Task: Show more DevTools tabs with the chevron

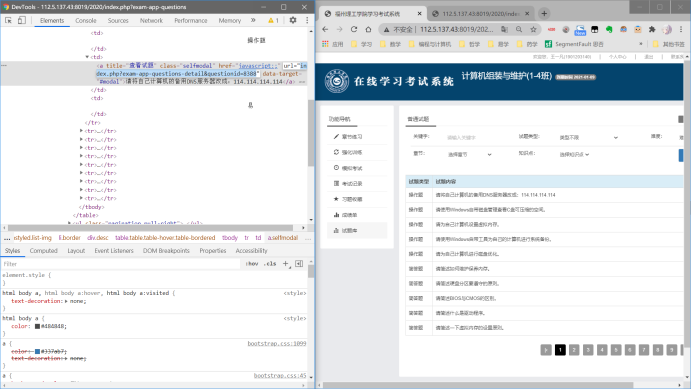Action: coord(253,20)
